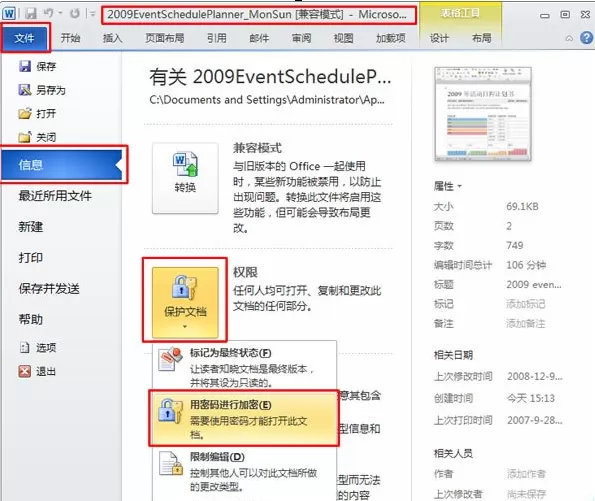The height and width of the screenshot is (501, 595).
Task: Switch to the 邮件 ribbon tab
Action: pos(259,38)
